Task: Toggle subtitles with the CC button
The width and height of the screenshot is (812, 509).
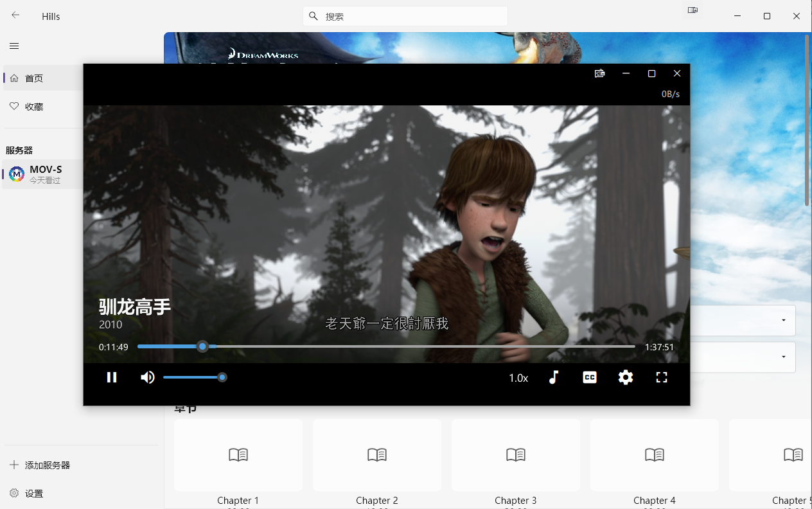Action: pos(589,377)
